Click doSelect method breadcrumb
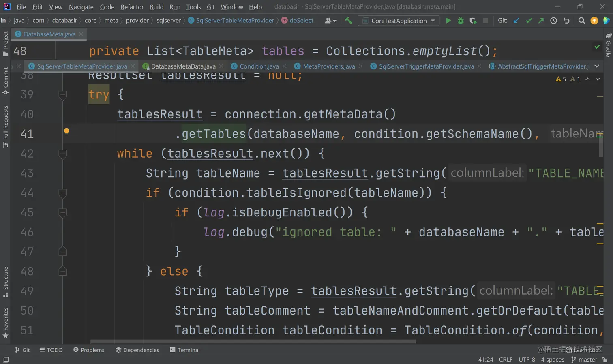This screenshot has height=364, width=613. 298,20
